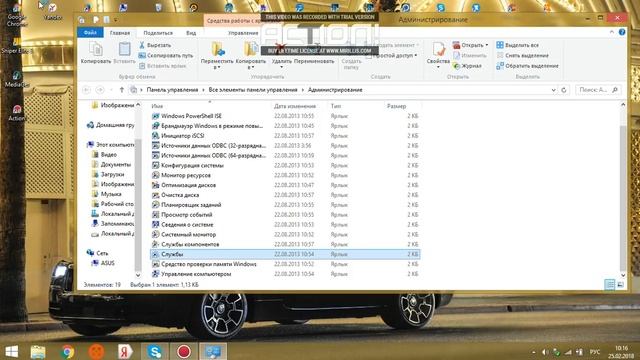Click Все элементы панели управления breadcrumb
Screen dimensions: 640x360
tap(253, 90)
